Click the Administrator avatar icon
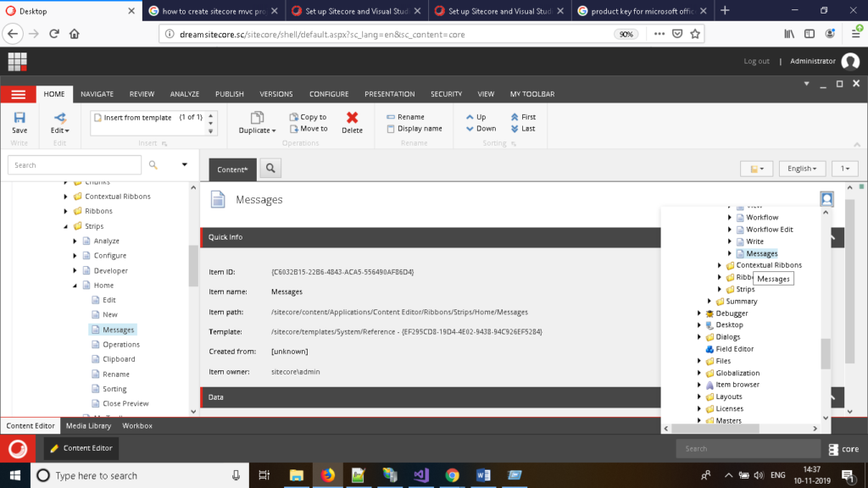Viewport: 868px width, 488px height. point(850,61)
